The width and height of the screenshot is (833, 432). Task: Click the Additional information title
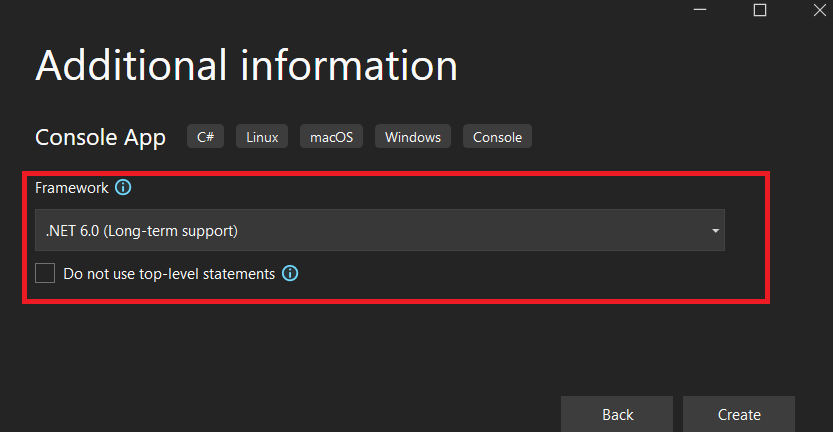246,65
